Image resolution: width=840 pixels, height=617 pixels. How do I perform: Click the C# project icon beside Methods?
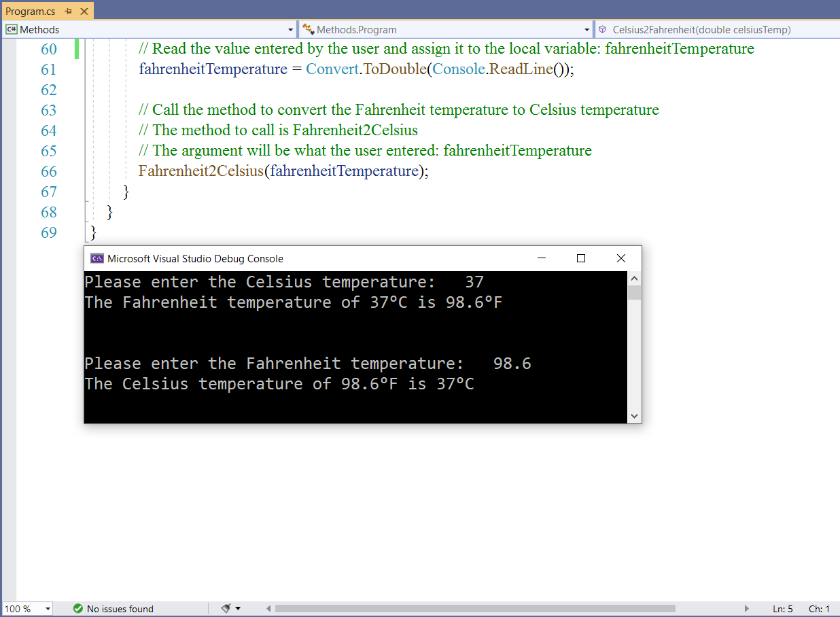(12, 29)
